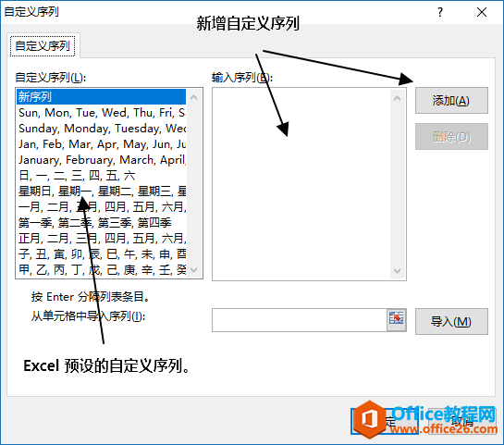The width and height of the screenshot is (504, 445).
Task: Select the 第一季, 第二季 list entry
Action: click(x=101, y=222)
